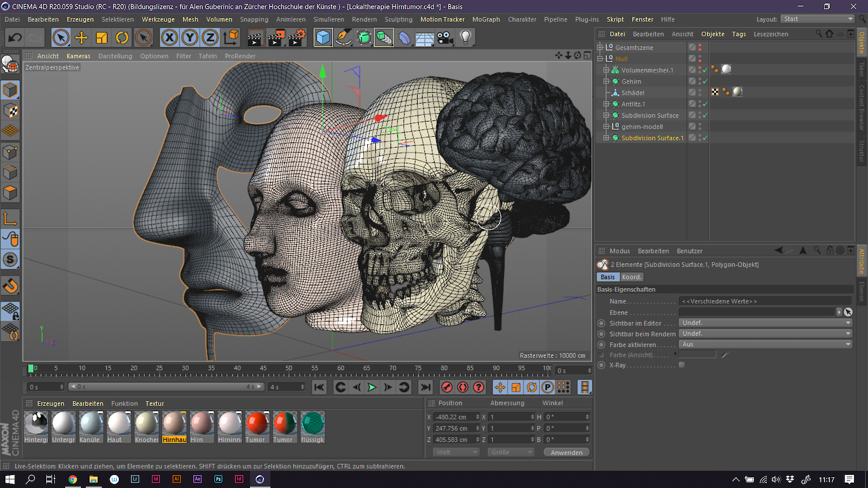Switch to the Koord. tab in Attributes
Screen dimensions: 868x488
point(631,277)
